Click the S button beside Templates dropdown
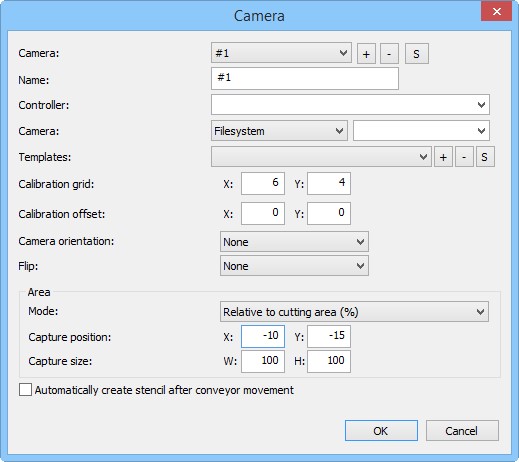Screen dimensions: 519x462 point(485,157)
